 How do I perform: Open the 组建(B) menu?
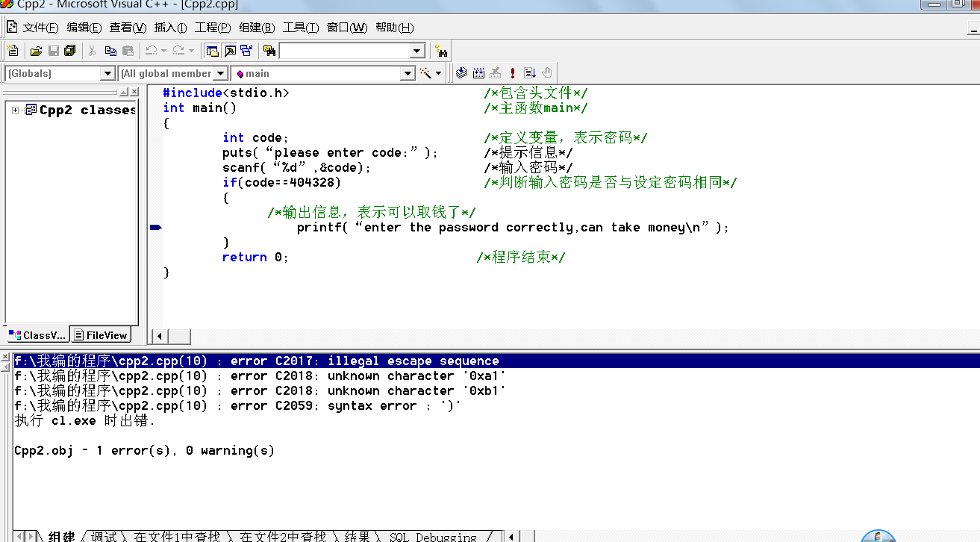tap(257, 28)
